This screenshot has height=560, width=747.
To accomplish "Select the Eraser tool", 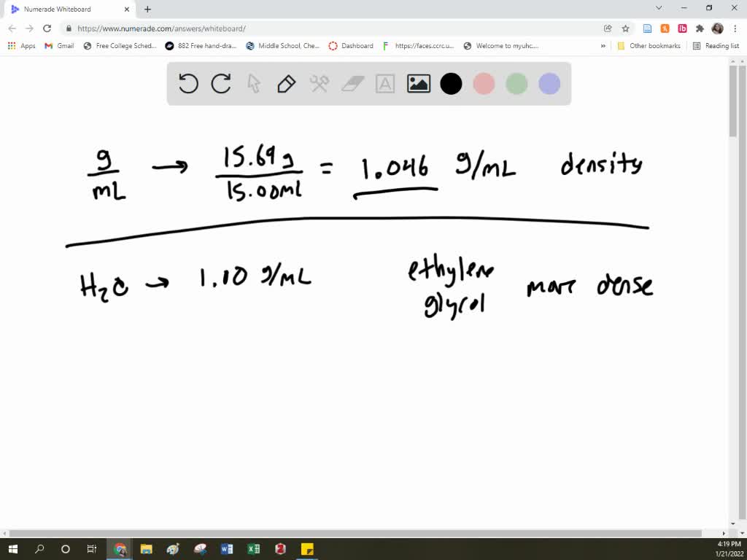I will (352, 83).
